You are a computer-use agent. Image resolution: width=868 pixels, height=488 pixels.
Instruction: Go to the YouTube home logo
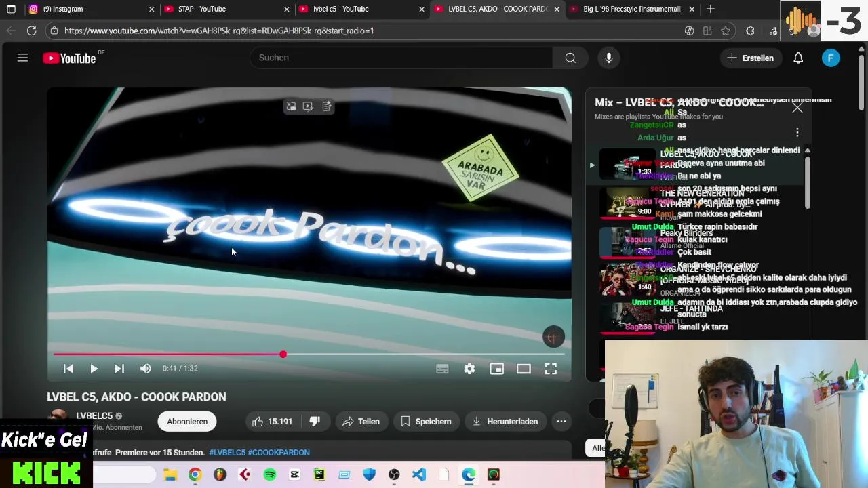[x=70, y=58]
